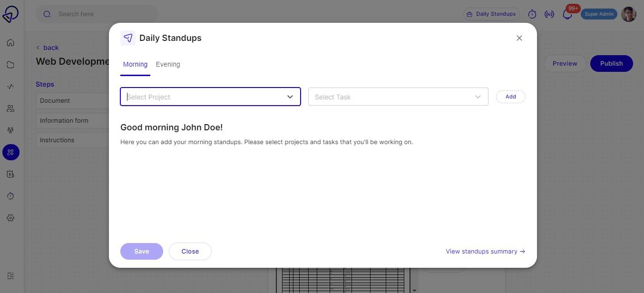Screen dimensions: 644x293
Task: Open sidebar settings gear icon
Action: click(x=10, y=217)
